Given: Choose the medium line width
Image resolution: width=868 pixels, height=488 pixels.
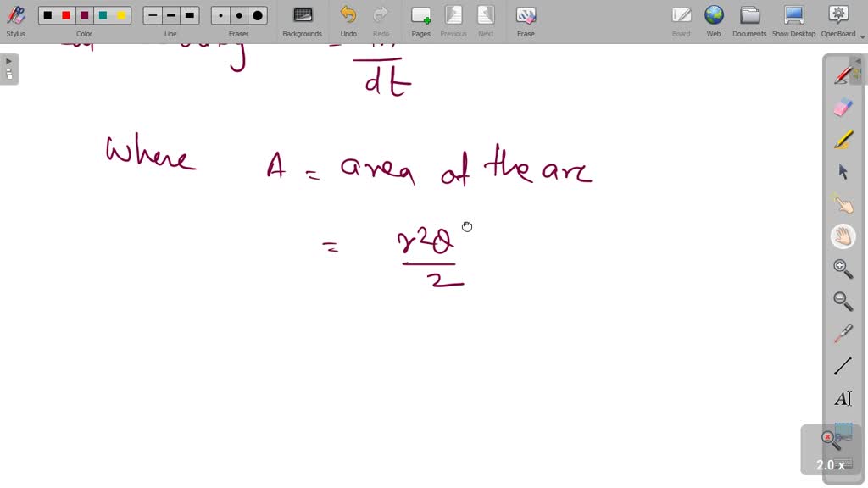Looking at the screenshot, I should click(x=171, y=15).
